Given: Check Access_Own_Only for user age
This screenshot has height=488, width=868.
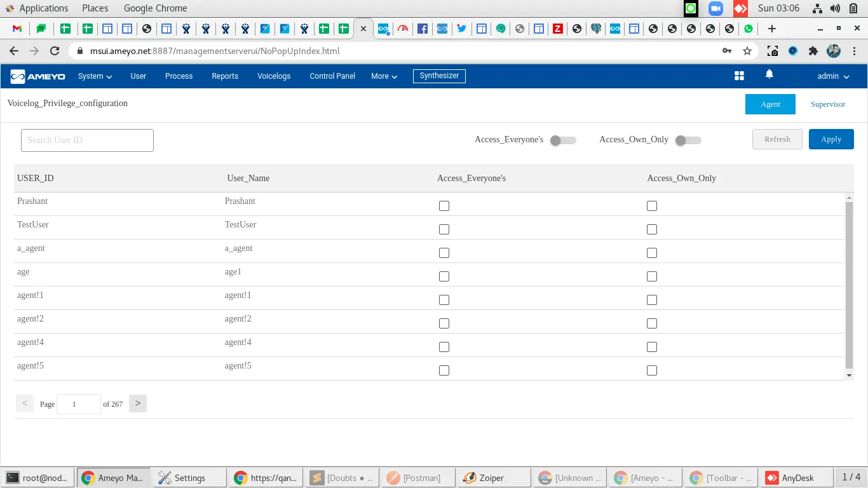Looking at the screenshot, I should [652, 276].
